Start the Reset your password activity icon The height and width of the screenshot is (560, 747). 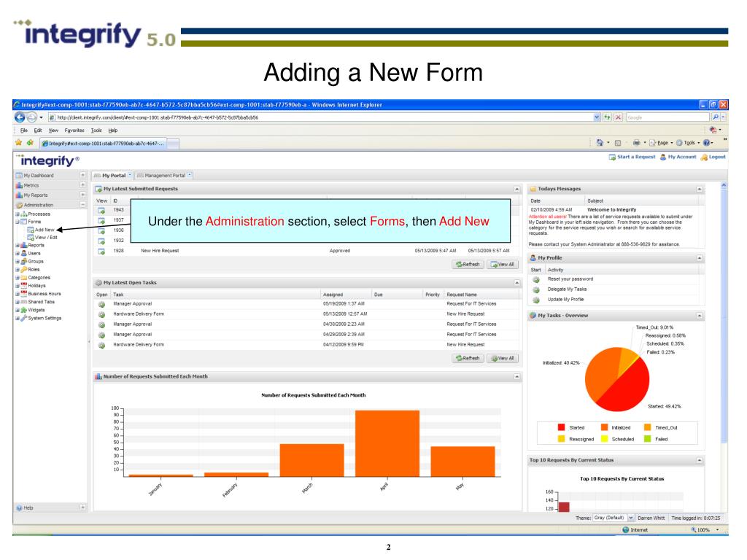[536, 279]
